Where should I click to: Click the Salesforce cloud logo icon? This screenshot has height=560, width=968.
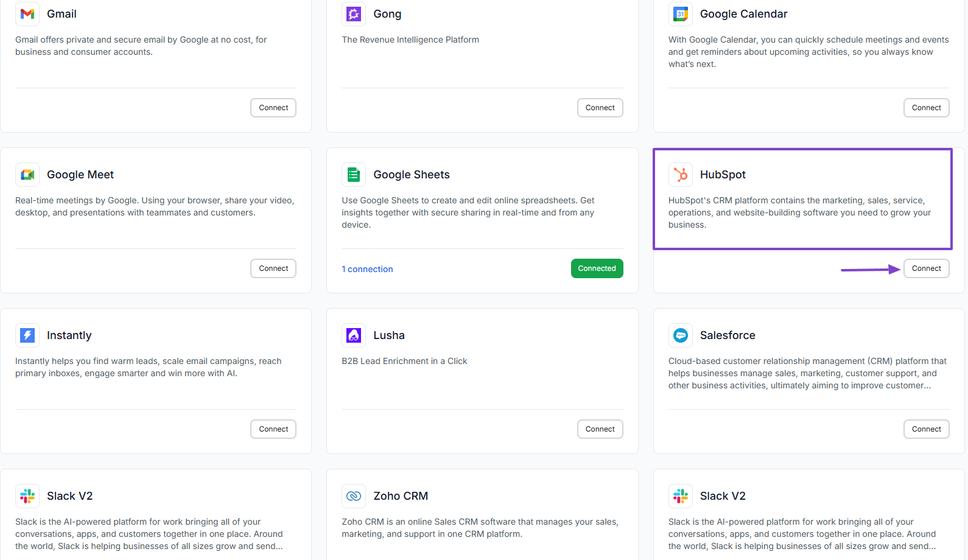click(x=681, y=335)
